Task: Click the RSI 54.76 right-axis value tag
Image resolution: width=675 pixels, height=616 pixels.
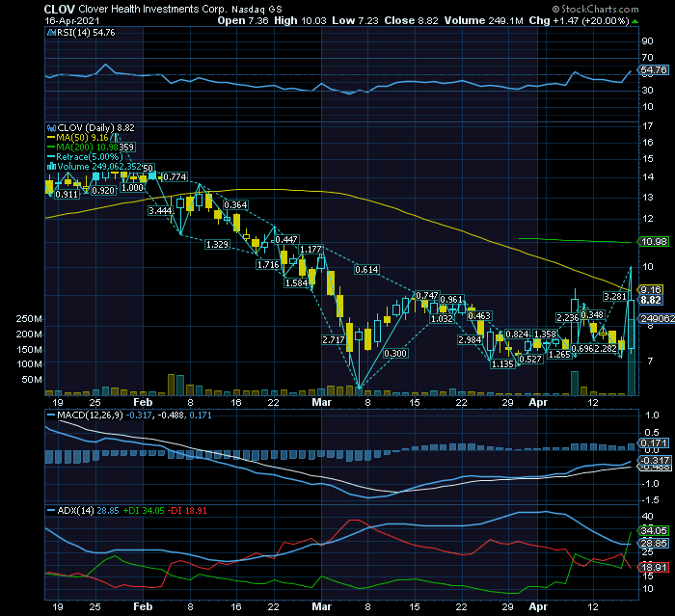Action: (x=654, y=70)
